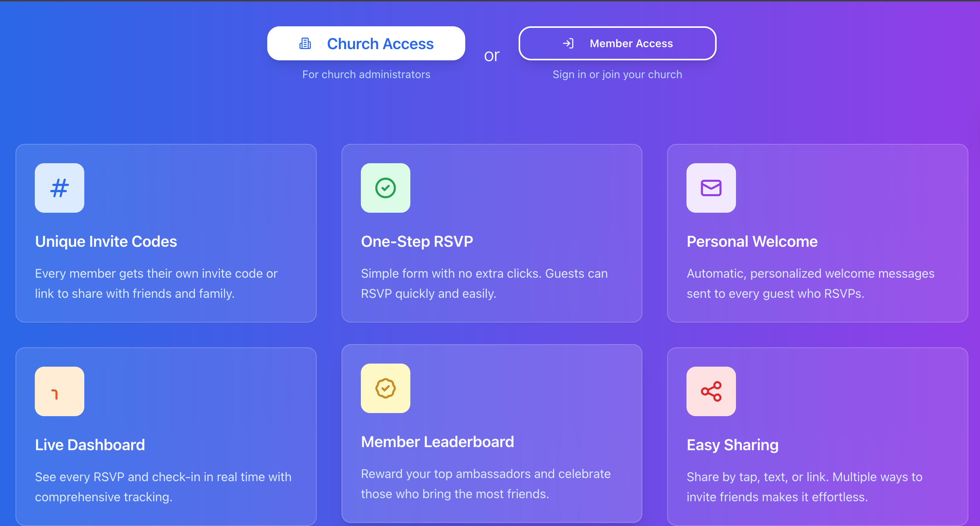This screenshot has width=980, height=526.
Task: Click the orange Live Dashboard icon
Action: coord(60,391)
